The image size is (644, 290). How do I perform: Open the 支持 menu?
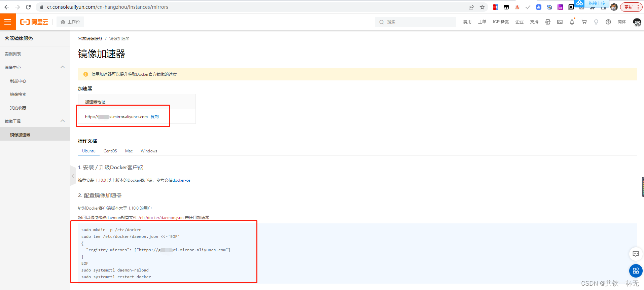[x=534, y=22]
